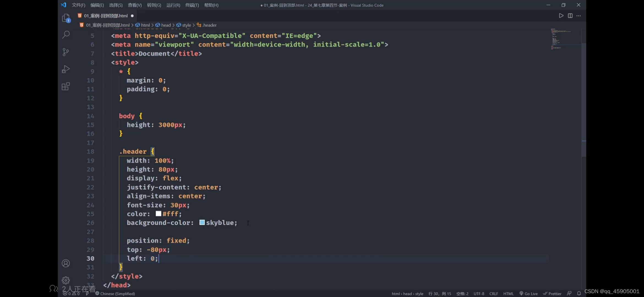Viewport: 644px width, 297px height.
Task: Open the Manage gear icon
Action: pyautogui.click(x=66, y=280)
